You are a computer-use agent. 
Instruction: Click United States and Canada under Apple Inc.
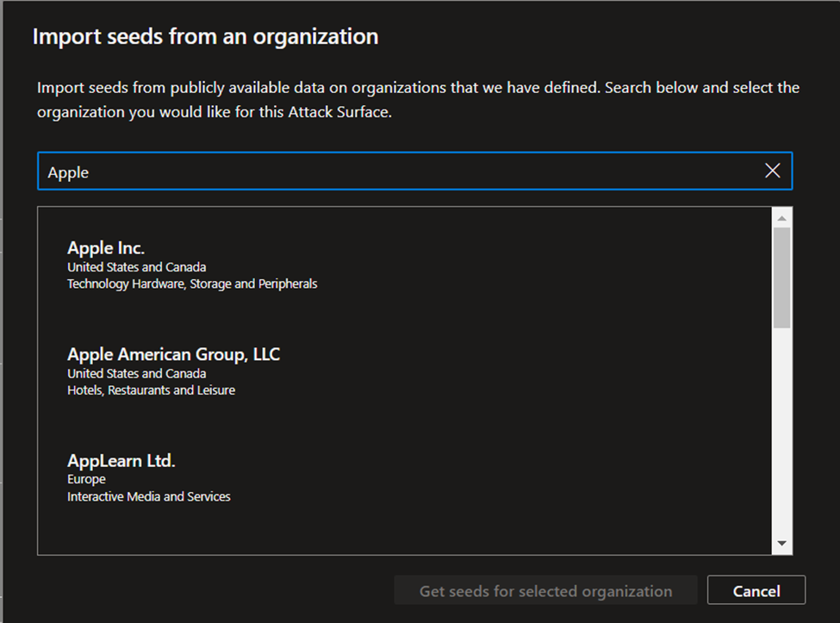click(x=137, y=267)
